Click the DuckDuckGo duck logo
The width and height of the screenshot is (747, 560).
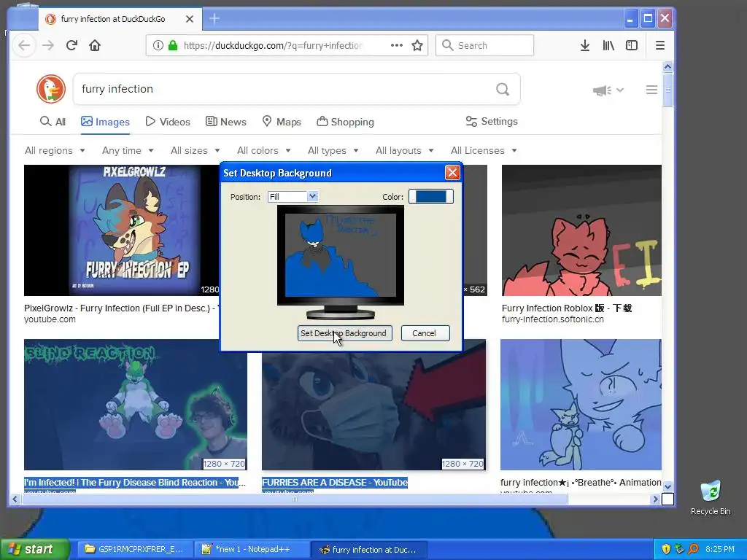(51, 89)
